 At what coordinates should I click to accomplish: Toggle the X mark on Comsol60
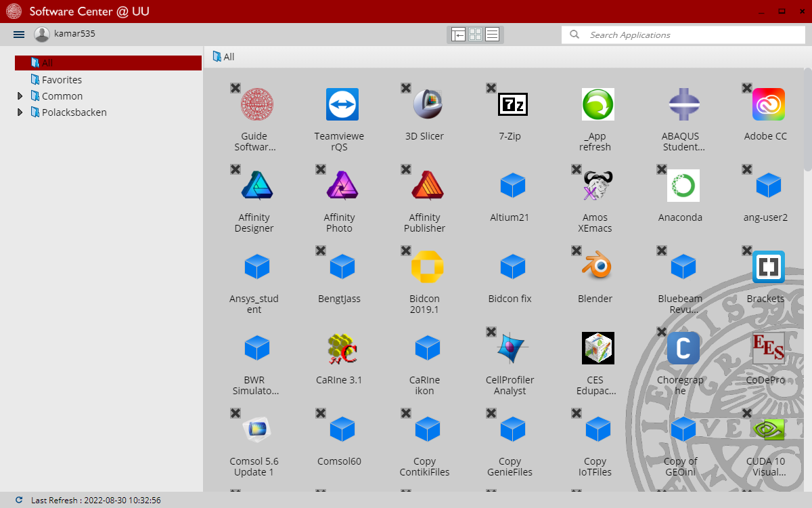click(x=321, y=413)
